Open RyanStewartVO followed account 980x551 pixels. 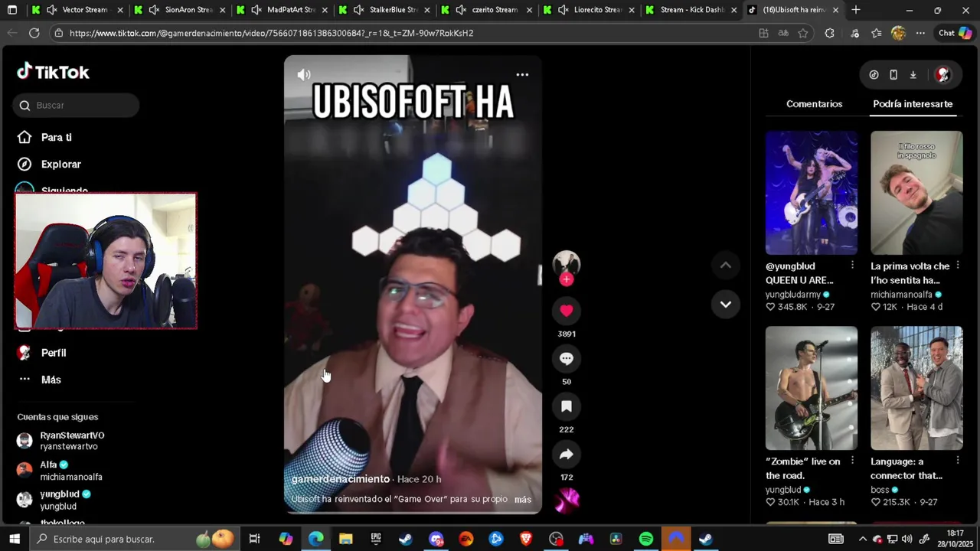coord(73,441)
